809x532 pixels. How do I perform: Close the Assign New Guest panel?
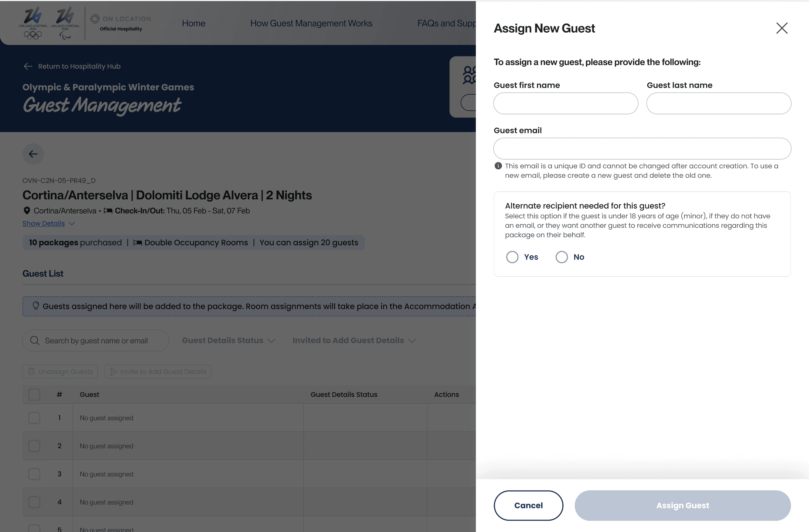coord(782,28)
